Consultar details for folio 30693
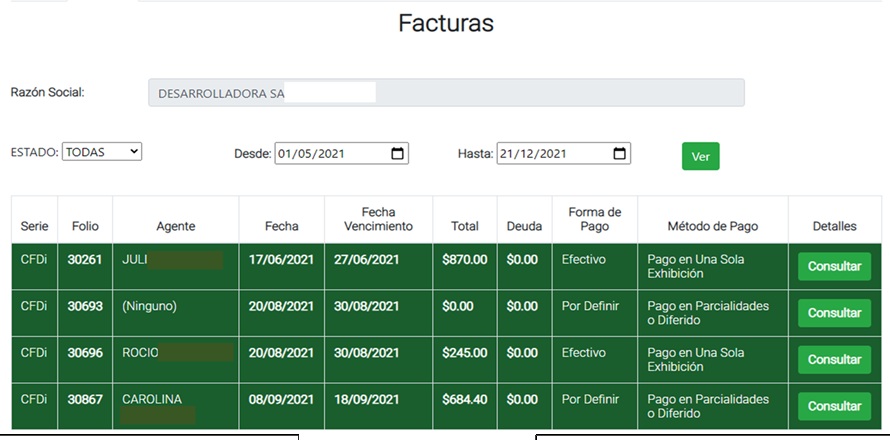The height and width of the screenshot is (440, 890). coord(834,313)
